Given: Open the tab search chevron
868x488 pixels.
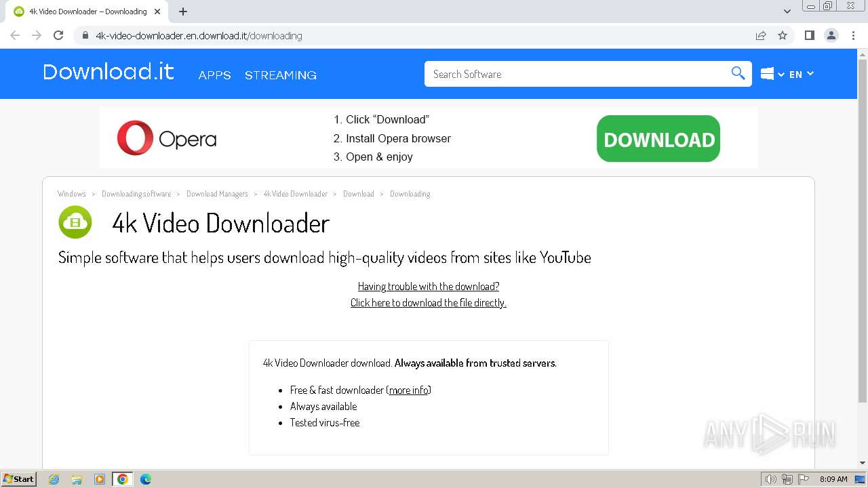Looking at the screenshot, I should 787,12.
